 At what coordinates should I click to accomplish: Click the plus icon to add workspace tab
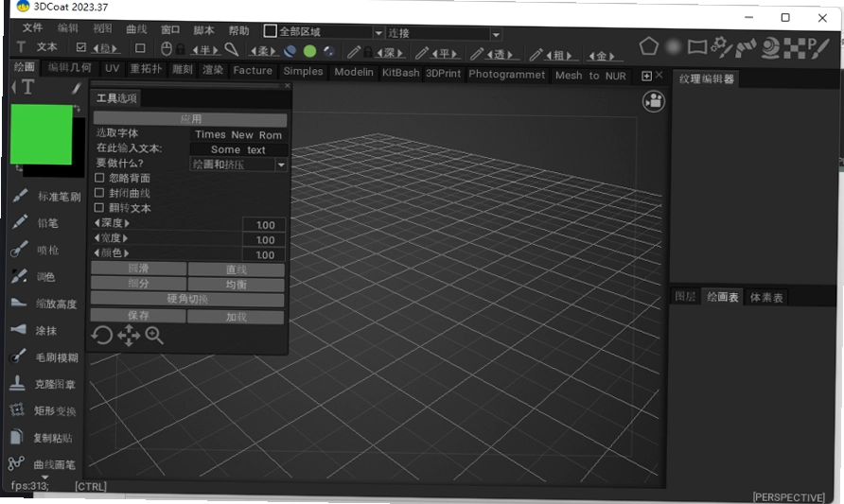[647, 76]
